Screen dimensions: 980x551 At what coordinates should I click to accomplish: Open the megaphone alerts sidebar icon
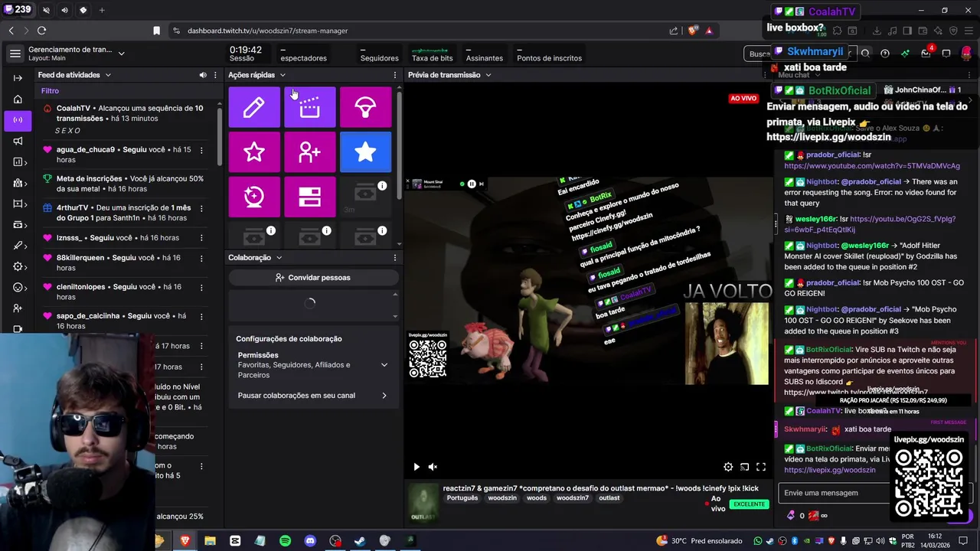(18, 141)
